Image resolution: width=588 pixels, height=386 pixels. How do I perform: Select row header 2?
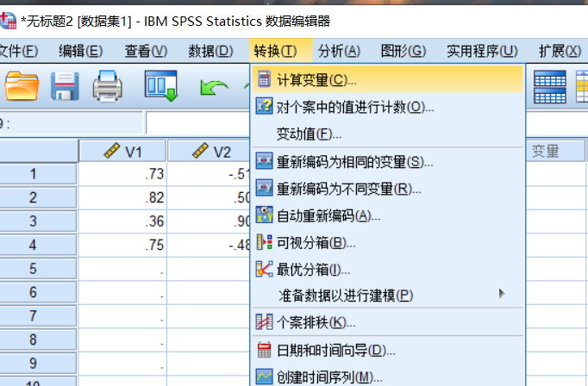[38, 197]
